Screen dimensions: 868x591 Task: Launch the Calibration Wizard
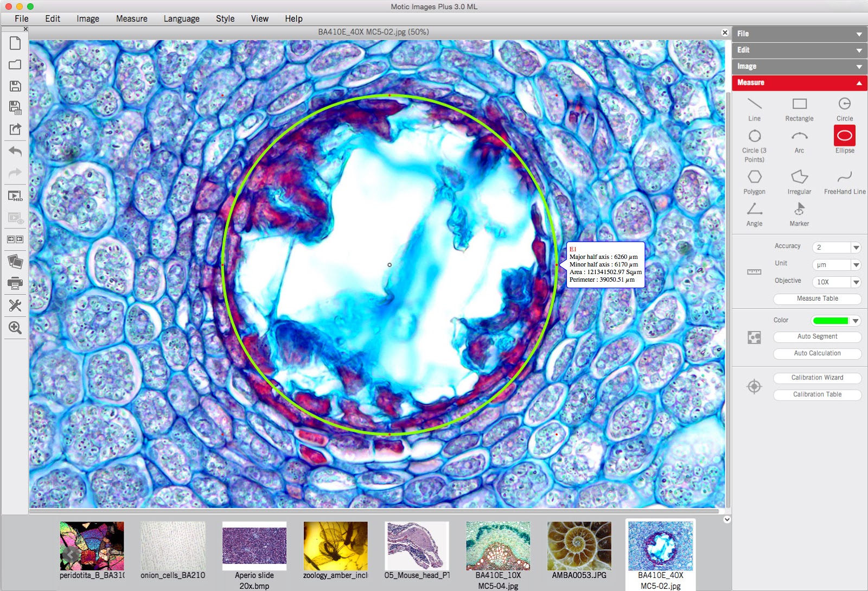pos(817,378)
